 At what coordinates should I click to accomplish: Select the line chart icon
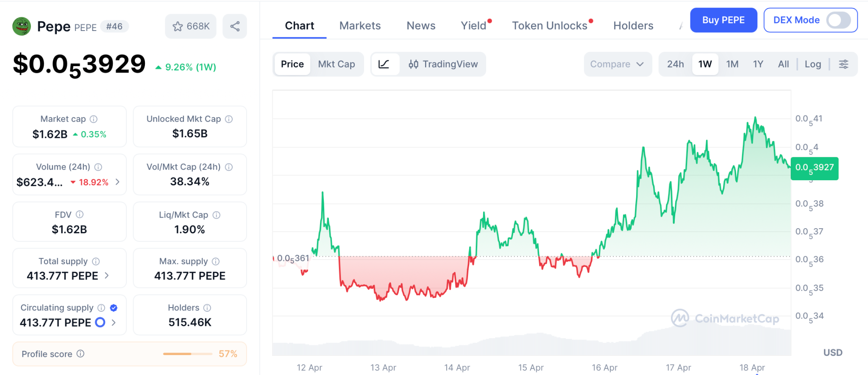[384, 64]
